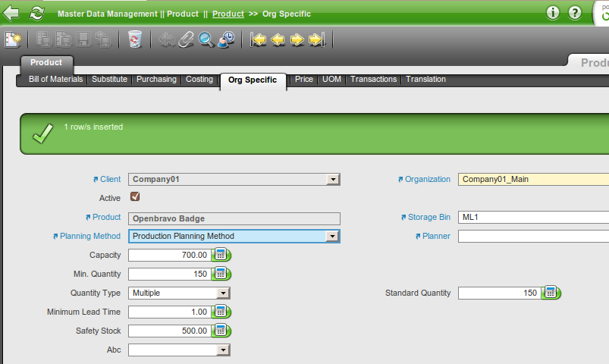
Task: Switch to UOM tab
Action: pos(331,80)
